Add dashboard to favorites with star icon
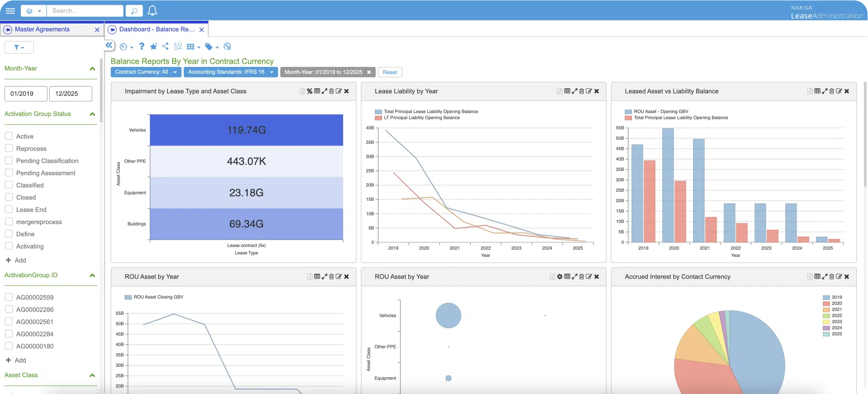 pos(154,46)
